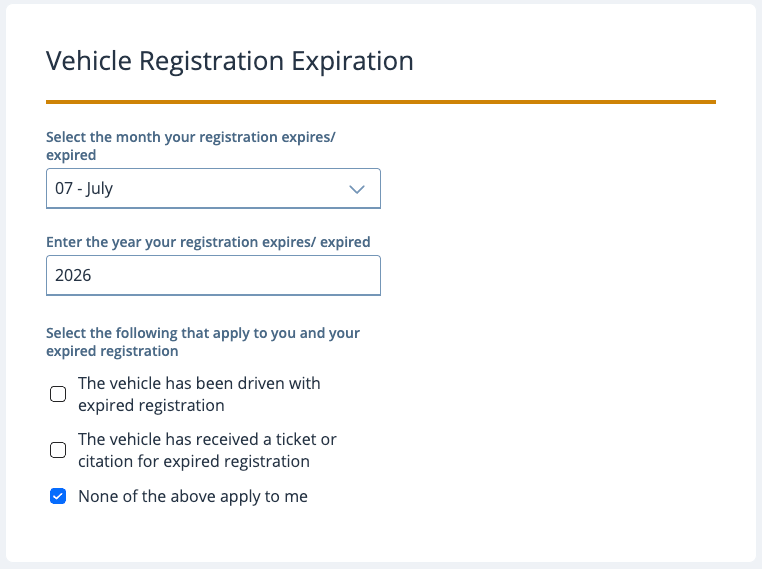Focus the registration expiration year field
This screenshot has width=762, height=569.
tap(213, 276)
